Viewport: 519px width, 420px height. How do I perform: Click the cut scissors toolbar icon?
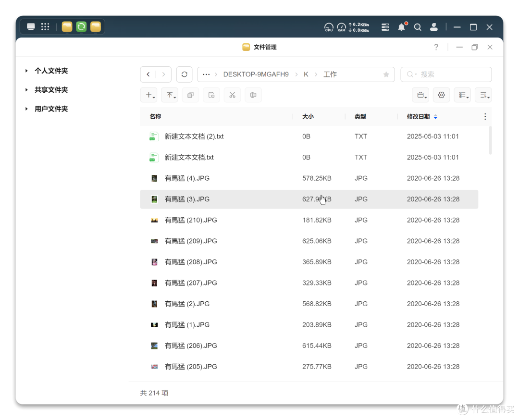click(x=233, y=95)
